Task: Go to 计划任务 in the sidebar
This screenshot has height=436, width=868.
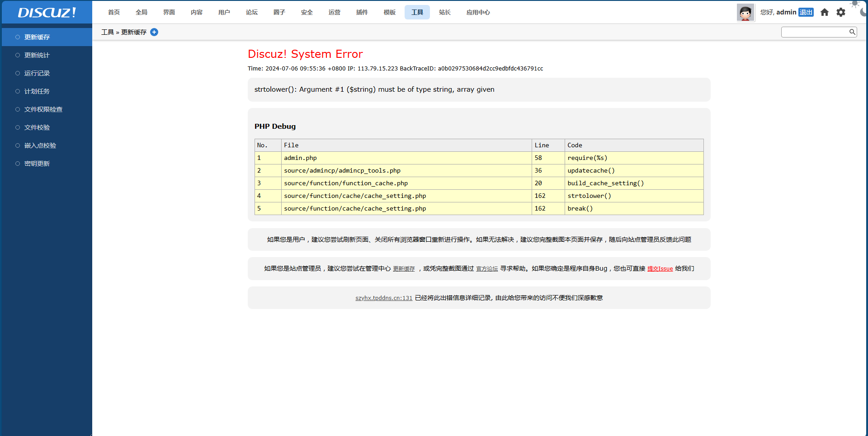Action: pyautogui.click(x=37, y=91)
